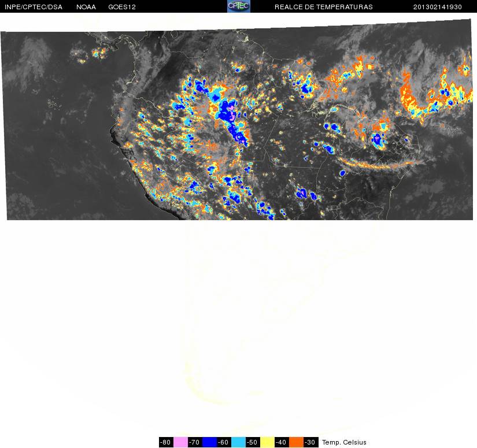Select the dark blue -70 to -60 swatch
The height and width of the screenshot is (448, 477).
pyautogui.click(x=210, y=442)
